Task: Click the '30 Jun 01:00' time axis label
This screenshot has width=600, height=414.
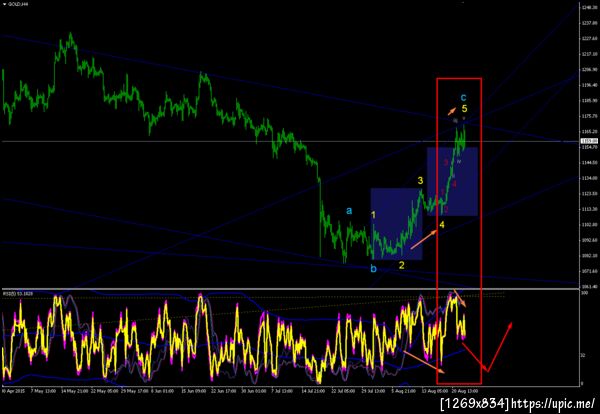Action: 254,391
